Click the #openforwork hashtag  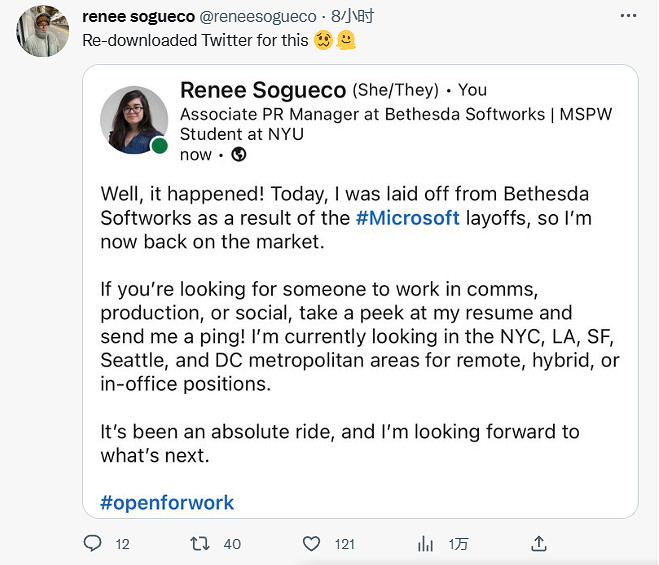pos(167,502)
